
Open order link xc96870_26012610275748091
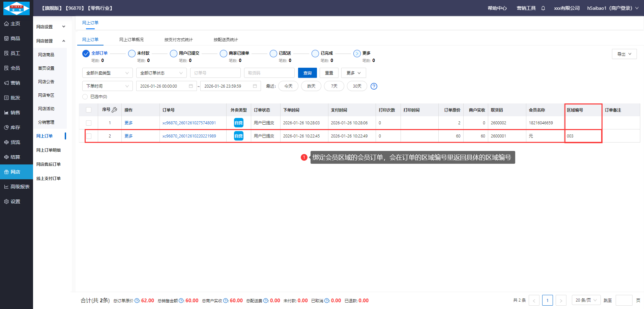pos(189,123)
